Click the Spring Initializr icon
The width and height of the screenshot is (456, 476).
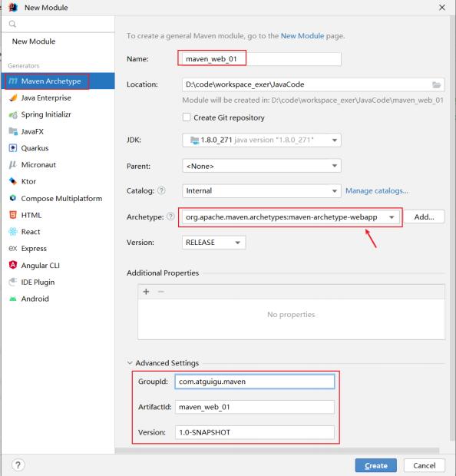[x=13, y=114]
